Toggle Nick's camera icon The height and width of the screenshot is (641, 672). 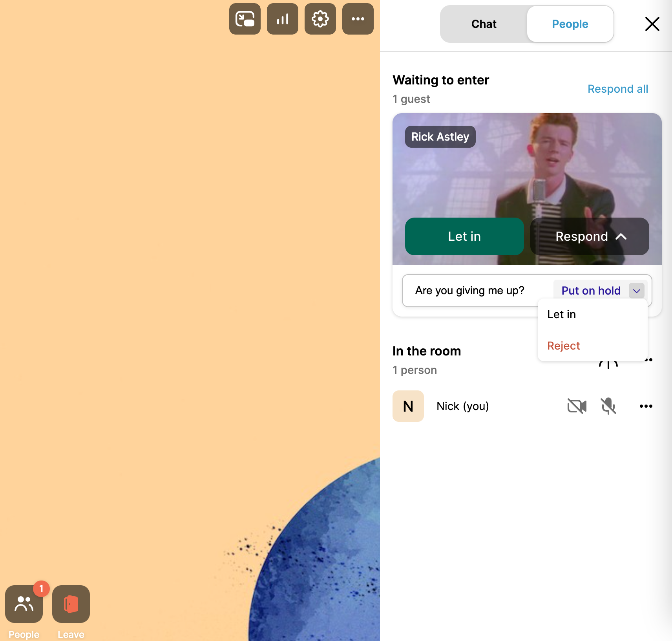pyautogui.click(x=577, y=406)
